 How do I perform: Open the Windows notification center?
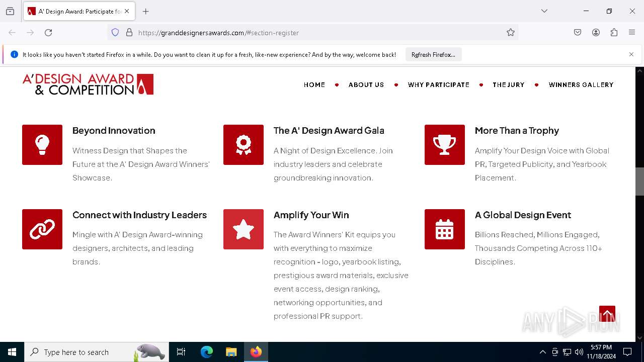(627, 352)
